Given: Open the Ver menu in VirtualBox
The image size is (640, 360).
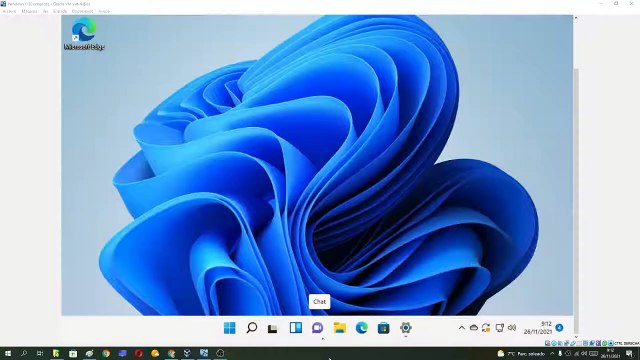Looking at the screenshot, I should pyautogui.click(x=45, y=11).
